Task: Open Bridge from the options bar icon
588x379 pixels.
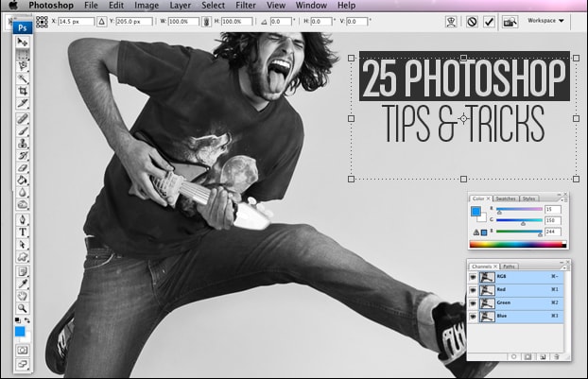Action: [x=510, y=22]
